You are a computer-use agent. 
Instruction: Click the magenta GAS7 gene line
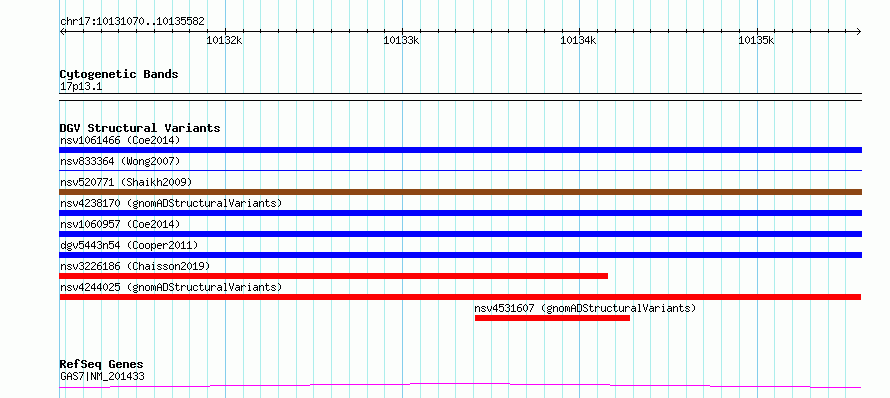(460, 386)
